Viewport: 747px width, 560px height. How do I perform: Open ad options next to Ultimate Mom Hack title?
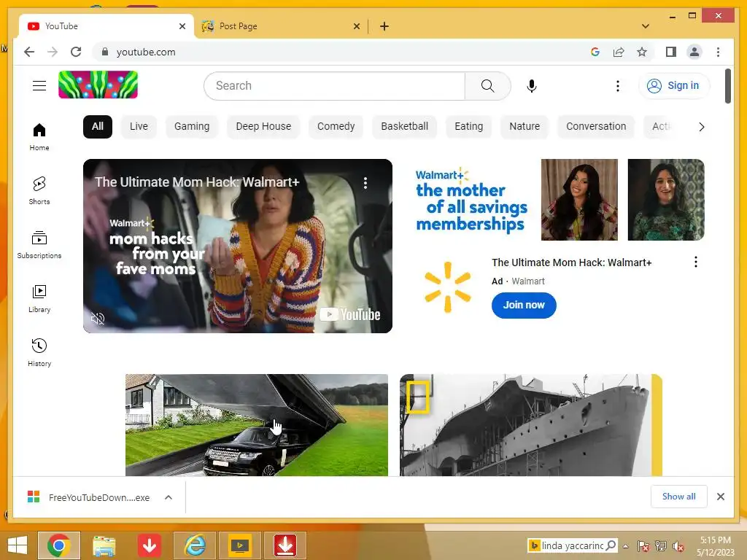click(695, 262)
